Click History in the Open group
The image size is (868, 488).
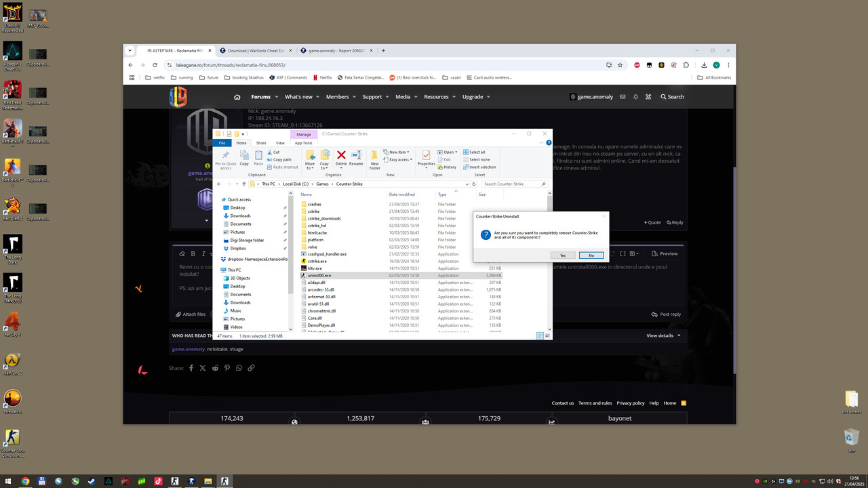pos(448,167)
